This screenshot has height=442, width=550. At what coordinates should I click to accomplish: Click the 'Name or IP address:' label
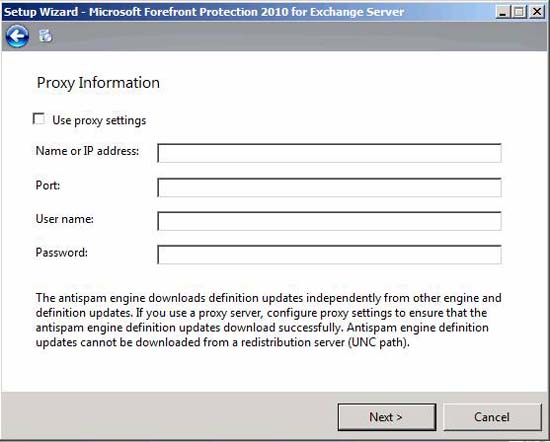click(87, 151)
